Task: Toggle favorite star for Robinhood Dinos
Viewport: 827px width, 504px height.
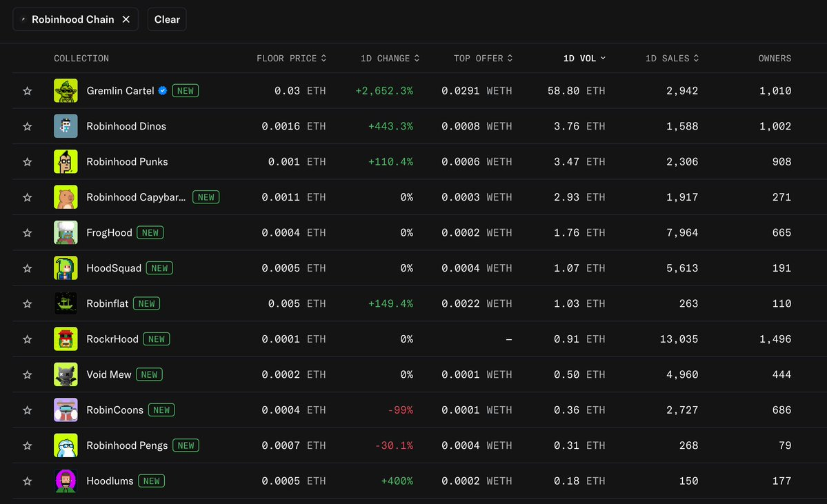Action: point(28,127)
